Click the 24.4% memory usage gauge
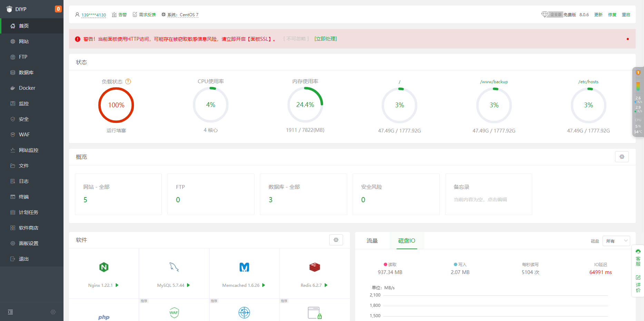This screenshot has height=321, width=644. [x=305, y=105]
